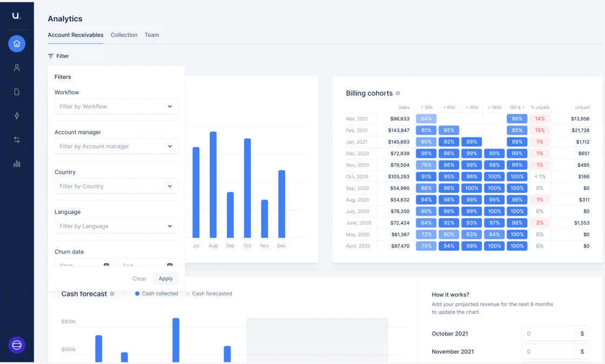Click the 72% cell in the May, 2020 row
The height and width of the screenshot is (364, 605).
[x=426, y=234]
